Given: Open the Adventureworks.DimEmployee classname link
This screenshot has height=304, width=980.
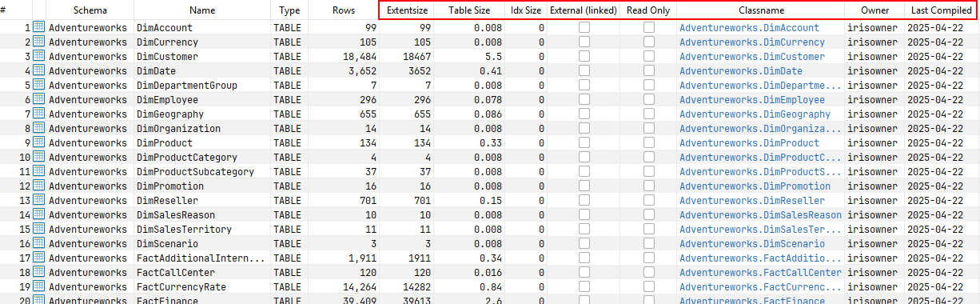Looking at the screenshot, I should 752,99.
